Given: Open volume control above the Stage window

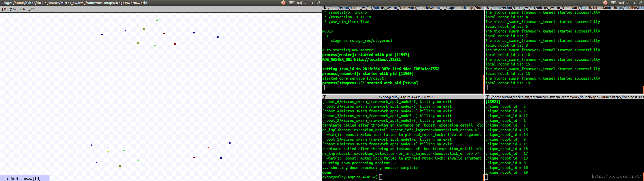Looking at the screenshot, I should point(300,3).
